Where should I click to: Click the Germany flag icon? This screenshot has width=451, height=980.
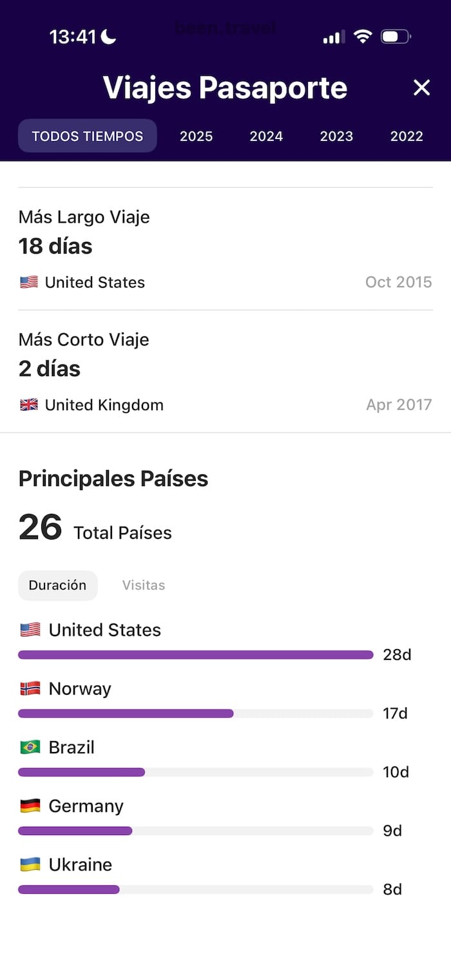(30, 806)
